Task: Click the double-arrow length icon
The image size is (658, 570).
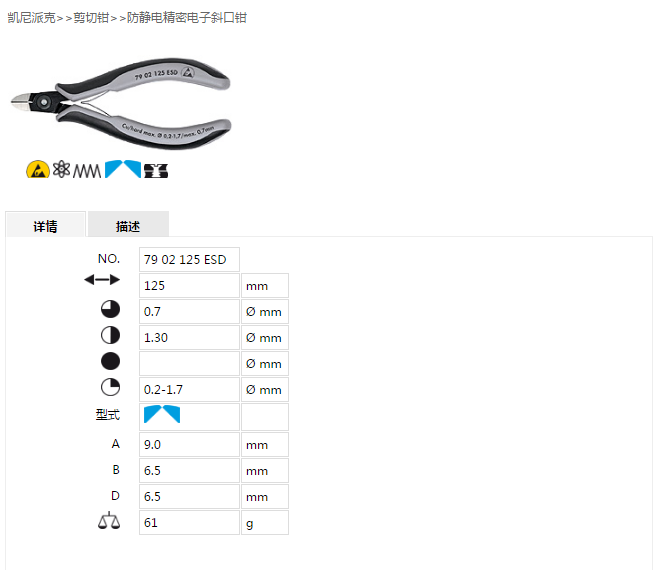Action: (x=102, y=280)
